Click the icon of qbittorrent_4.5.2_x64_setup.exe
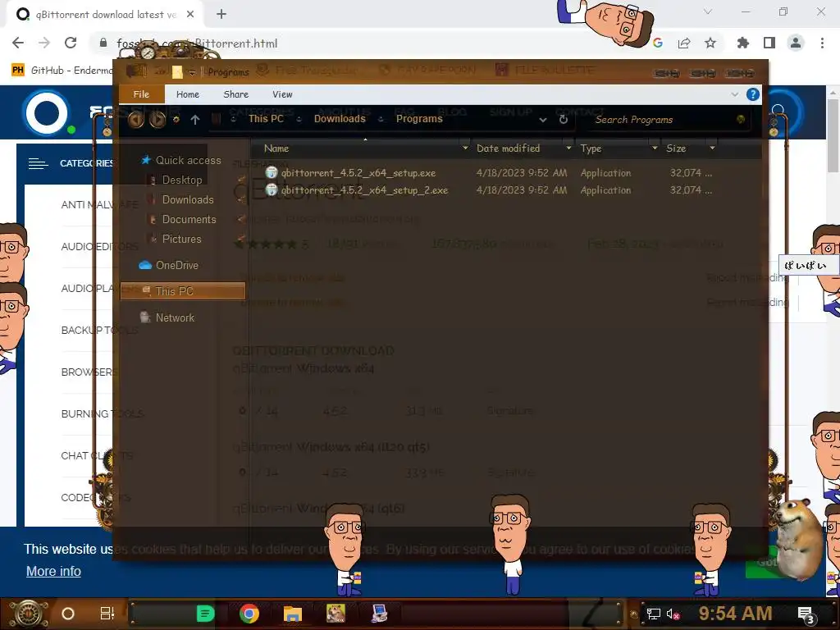The width and height of the screenshot is (840, 630). point(272,172)
